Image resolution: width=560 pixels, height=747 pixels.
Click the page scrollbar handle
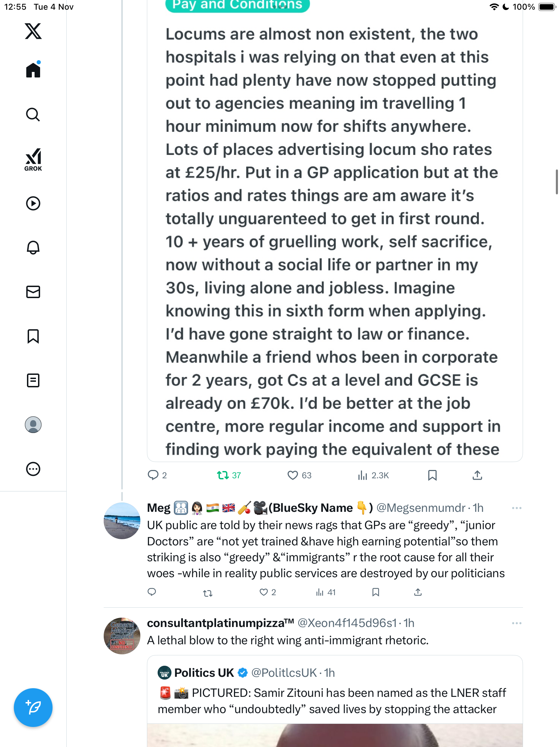(x=557, y=182)
